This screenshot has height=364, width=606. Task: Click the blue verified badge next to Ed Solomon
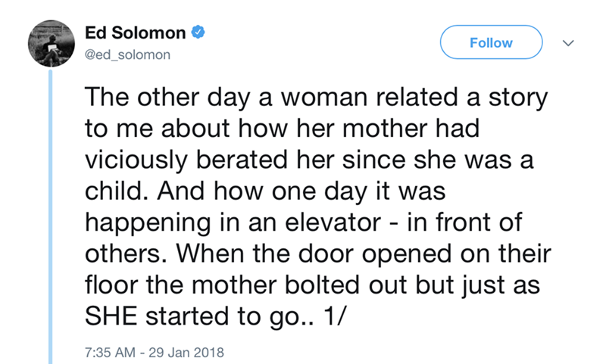tap(198, 33)
